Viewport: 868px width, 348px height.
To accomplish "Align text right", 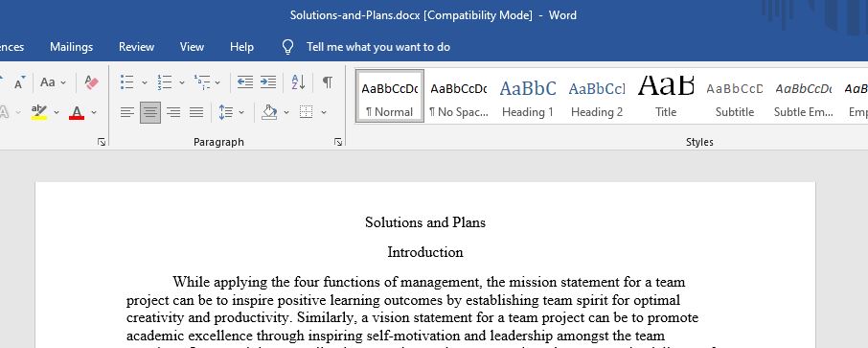I will coord(173,112).
